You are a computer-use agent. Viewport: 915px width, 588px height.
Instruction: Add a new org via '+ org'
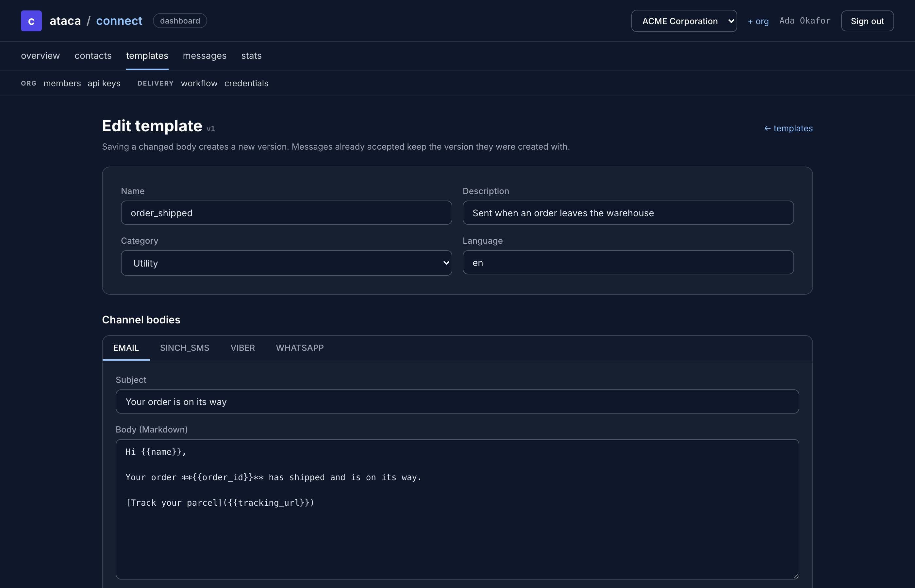tap(758, 21)
